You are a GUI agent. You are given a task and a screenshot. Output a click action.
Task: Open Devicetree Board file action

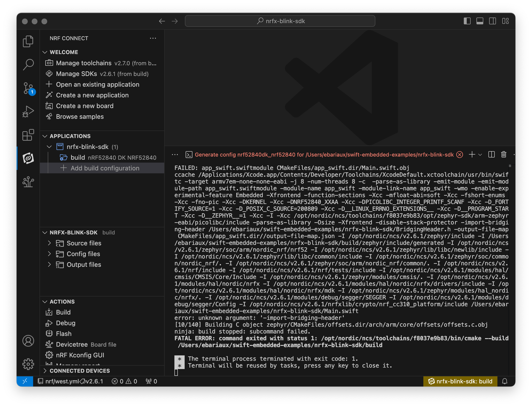coord(102,344)
